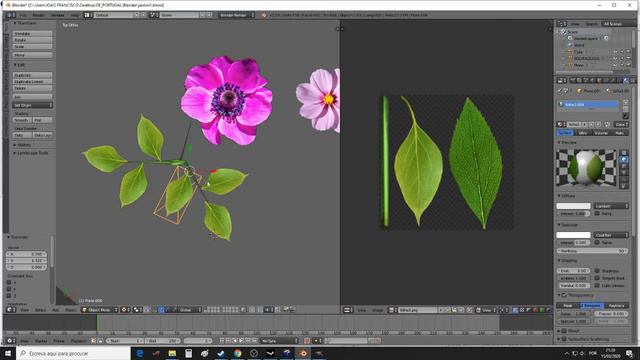Jump to the end frame

(x=254, y=340)
